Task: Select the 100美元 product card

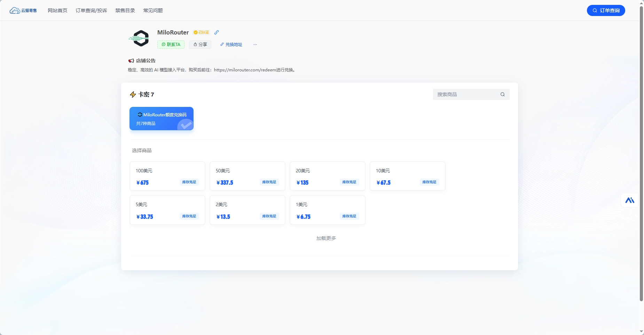Action: (167, 176)
